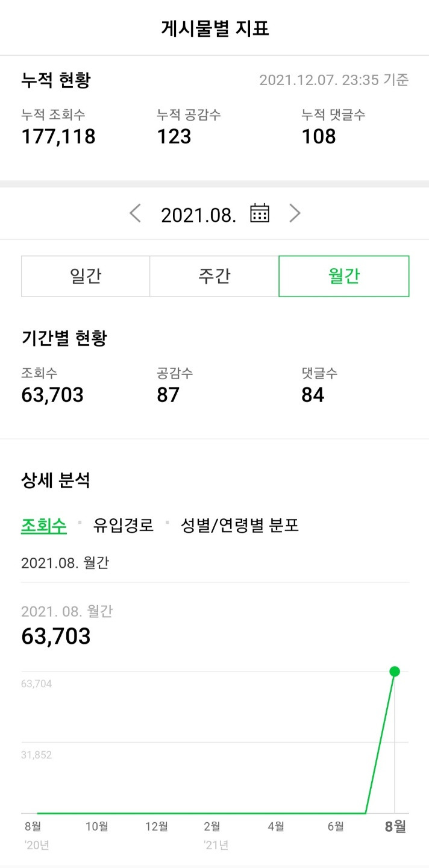The image size is (429, 868).
Task: Click the cumulative views number 177,118
Action: (58, 136)
